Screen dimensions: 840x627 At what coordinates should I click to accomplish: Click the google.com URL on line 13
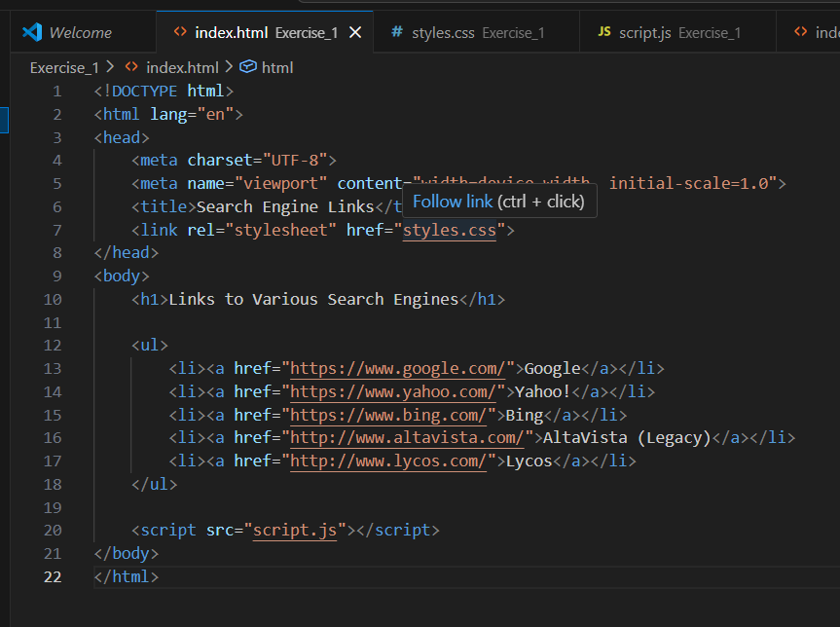click(x=397, y=368)
